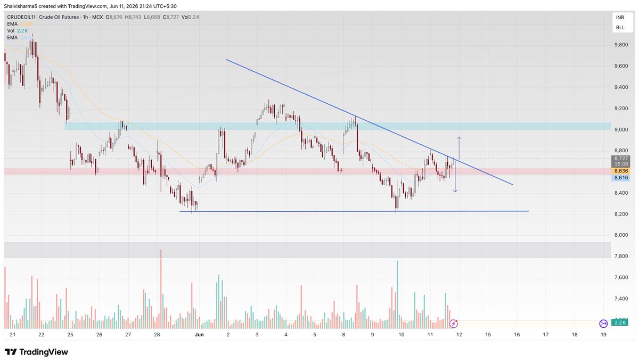This screenshot has width=639, height=364.
Task: Click the current price tag 8,727
Action: (x=620, y=159)
